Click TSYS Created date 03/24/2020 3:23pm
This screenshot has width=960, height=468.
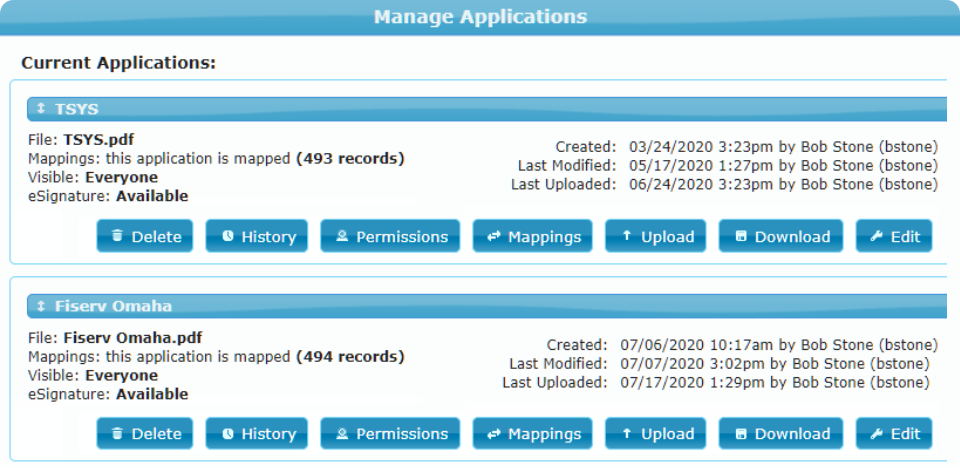tap(702, 147)
